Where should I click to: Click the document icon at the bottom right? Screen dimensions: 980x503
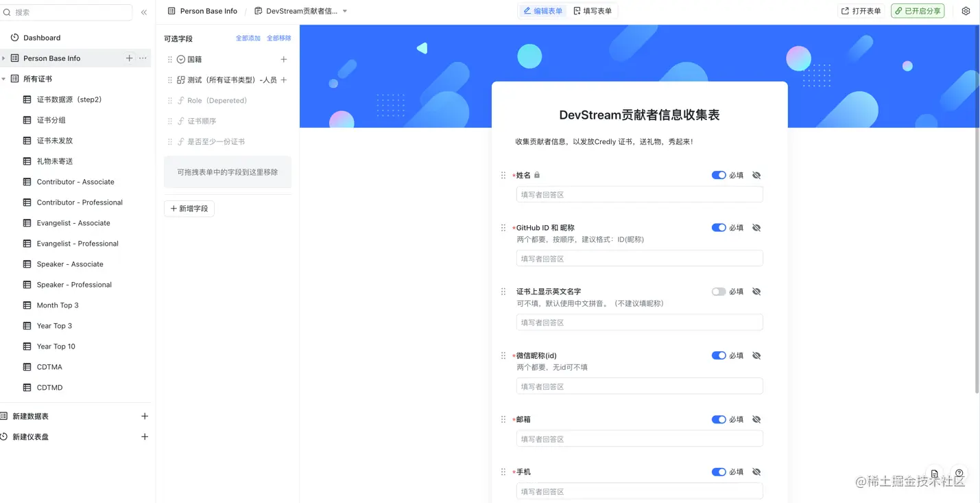tap(934, 473)
